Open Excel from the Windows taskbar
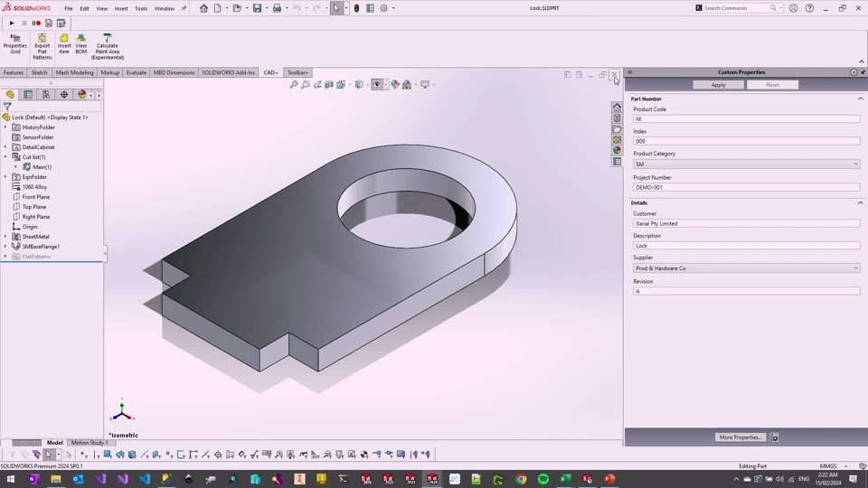Image resolution: width=868 pixels, height=488 pixels. click(x=565, y=479)
